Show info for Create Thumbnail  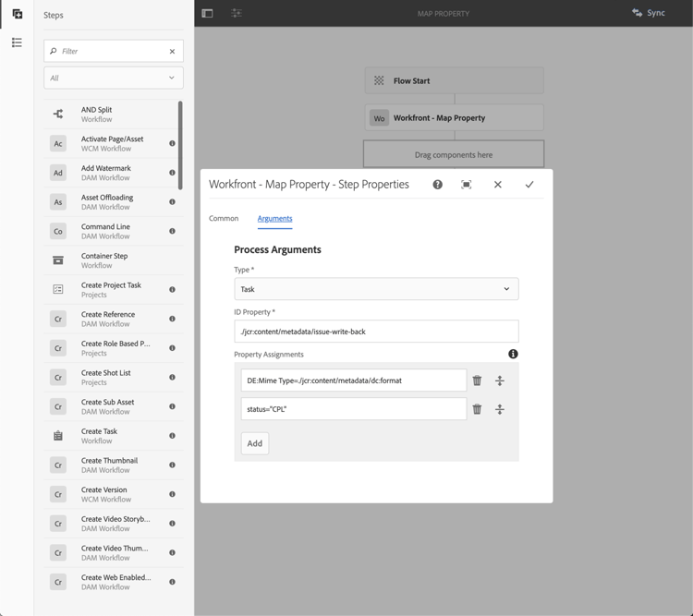tap(173, 465)
